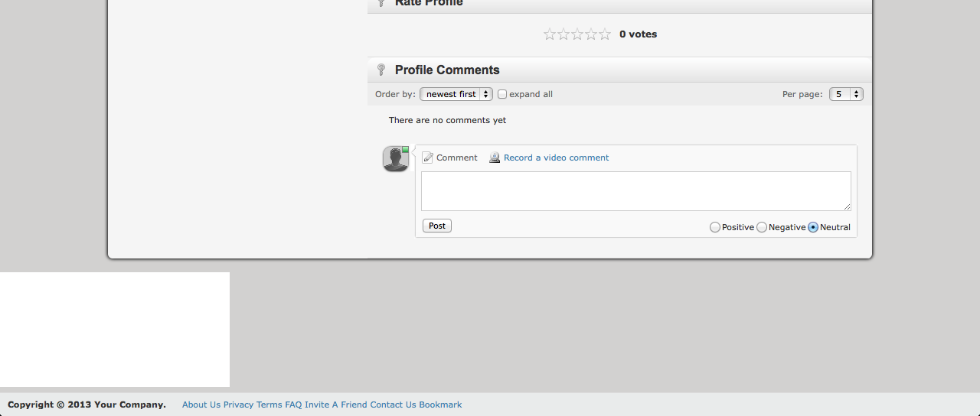The width and height of the screenshot is (980, 416).
Task: Click in the comment text area
Action: click(x=635, y=191)
